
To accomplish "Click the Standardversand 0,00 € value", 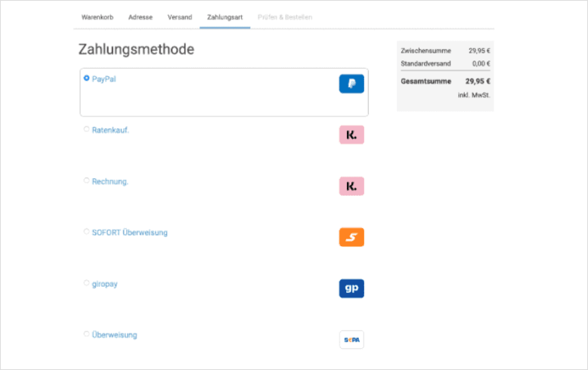I will point(481,63).
